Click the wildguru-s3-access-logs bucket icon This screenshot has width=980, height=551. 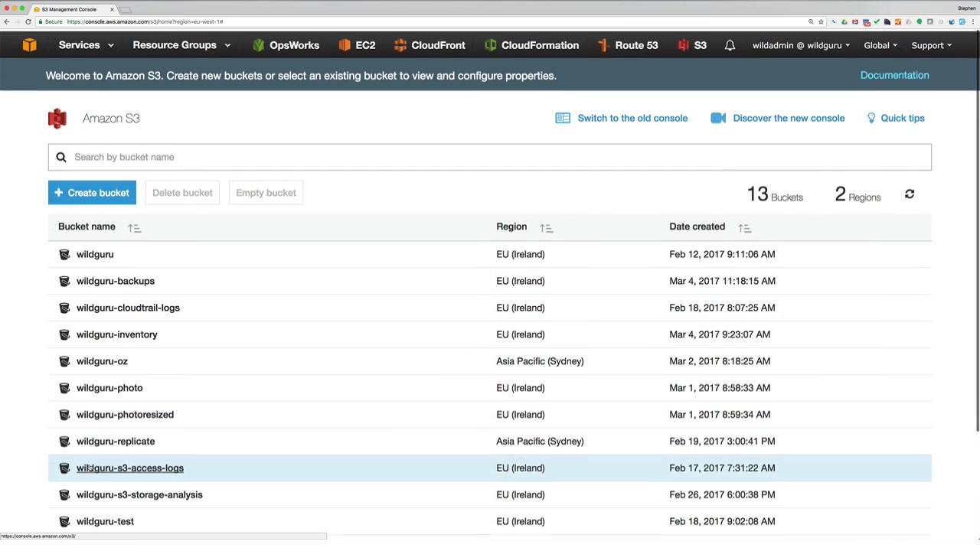point(64,468)
